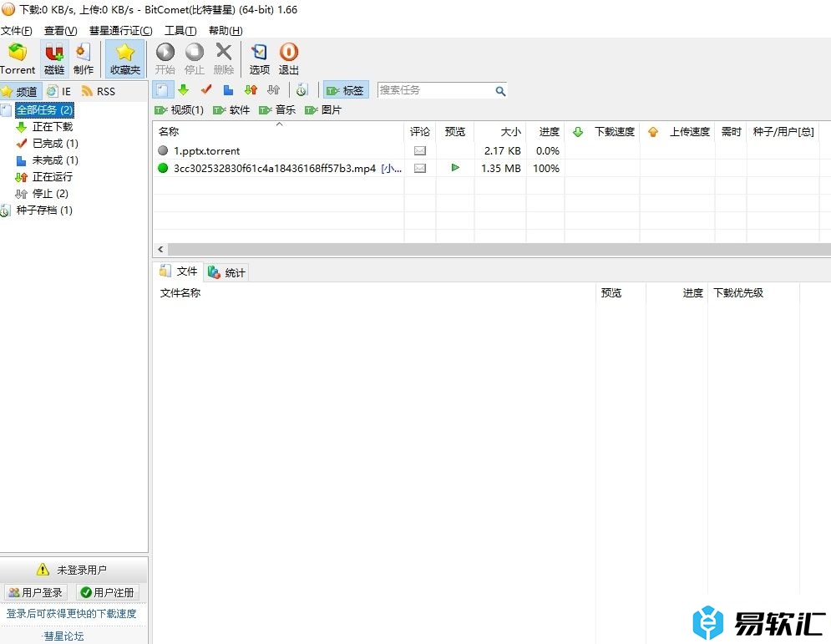
Task: Click the 用户注册 button
Action: (x=108, y=592)
